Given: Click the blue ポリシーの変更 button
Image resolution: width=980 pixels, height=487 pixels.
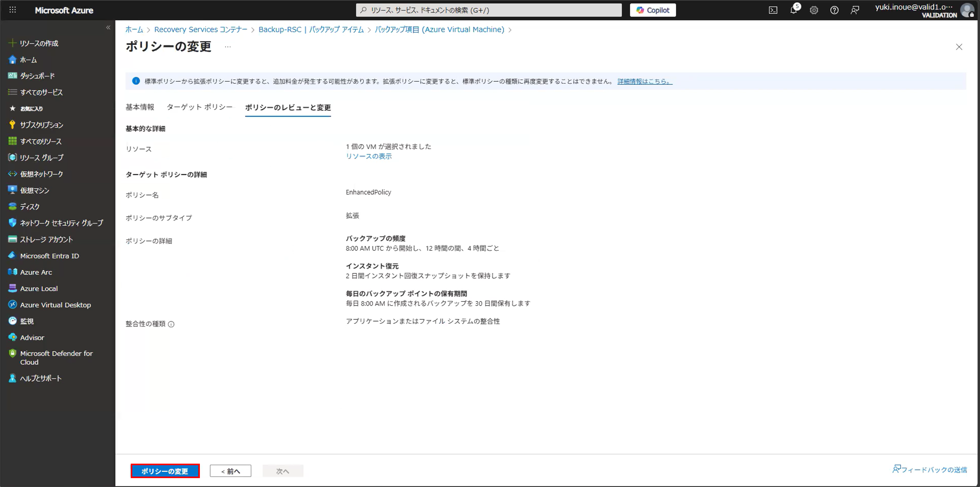Looking at the screenshot, I should 165,471.
